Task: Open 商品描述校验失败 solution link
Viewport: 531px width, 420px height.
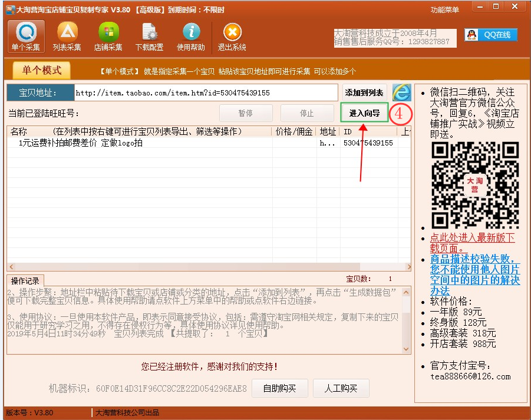Action: click(x=475, y=275)
